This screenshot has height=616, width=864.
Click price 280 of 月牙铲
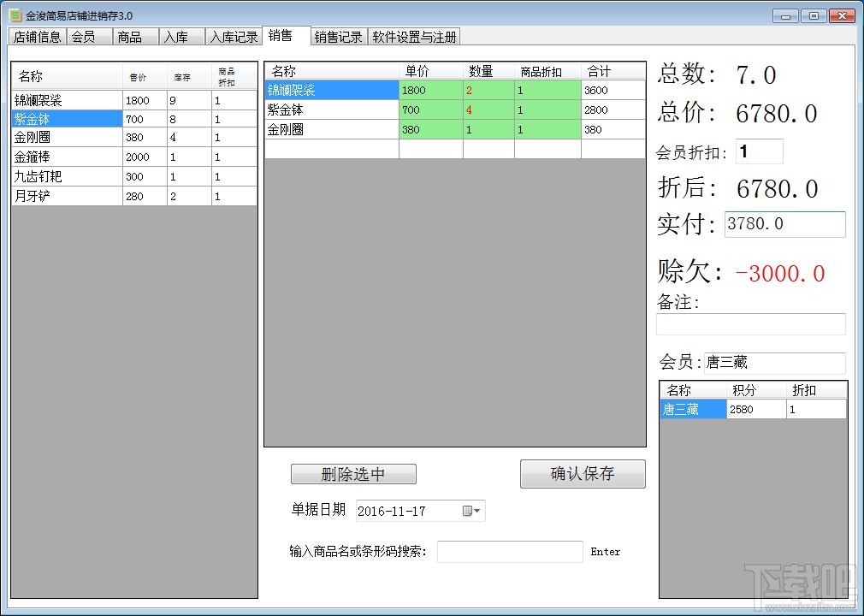145,196
